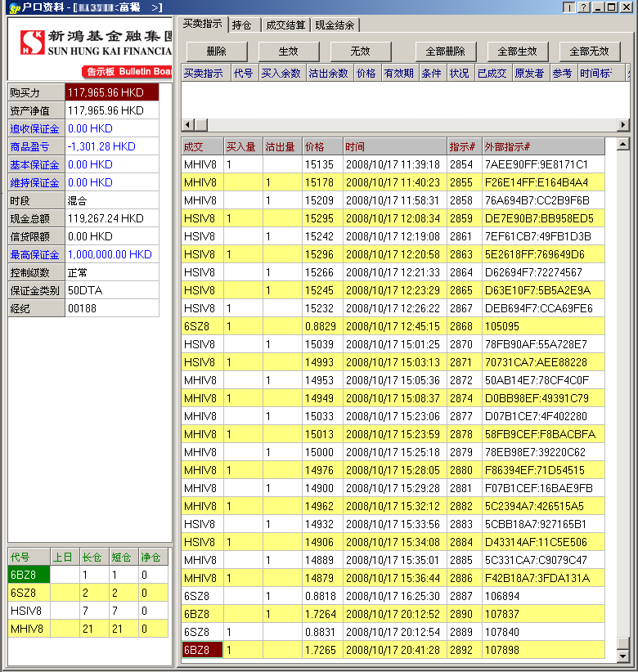This screenshot has width=638, height=672.
Task: Click the 短仓 column header in positions
Action: point(123,557)
